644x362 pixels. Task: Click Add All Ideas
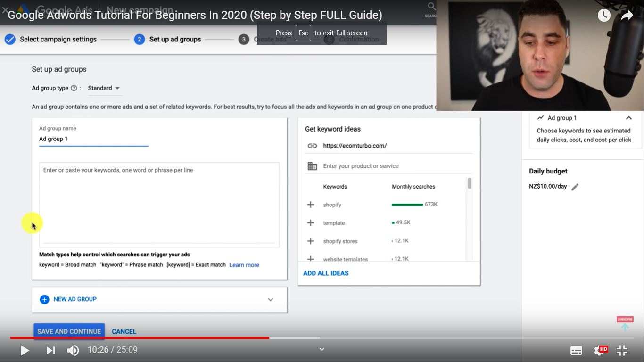[x=326, y=273]
